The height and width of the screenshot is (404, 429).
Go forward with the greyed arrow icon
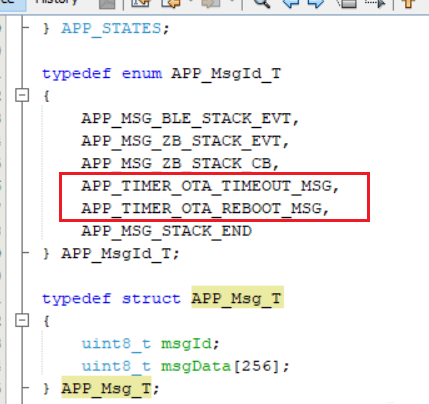(211, 3)
